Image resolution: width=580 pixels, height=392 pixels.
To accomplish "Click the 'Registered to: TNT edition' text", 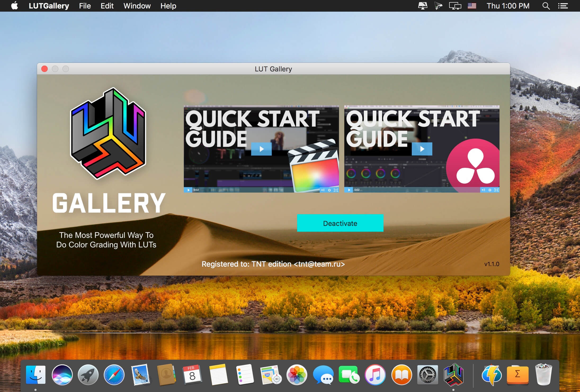I will click(x=273, y=264).
